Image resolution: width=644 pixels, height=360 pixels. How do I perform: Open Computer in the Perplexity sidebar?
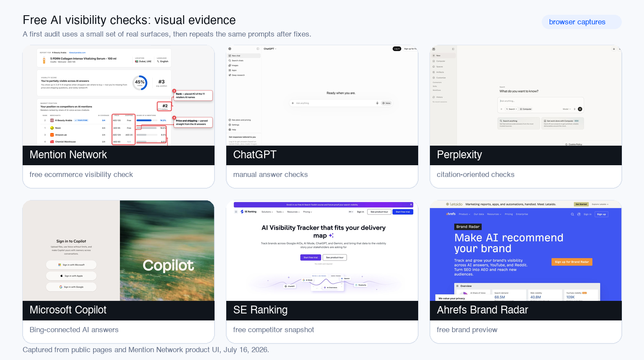(439, 61)
